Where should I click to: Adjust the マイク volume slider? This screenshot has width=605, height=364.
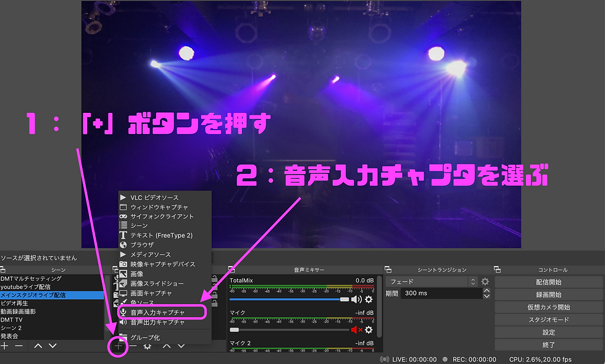pyautogui.click(x=289, y=329)
